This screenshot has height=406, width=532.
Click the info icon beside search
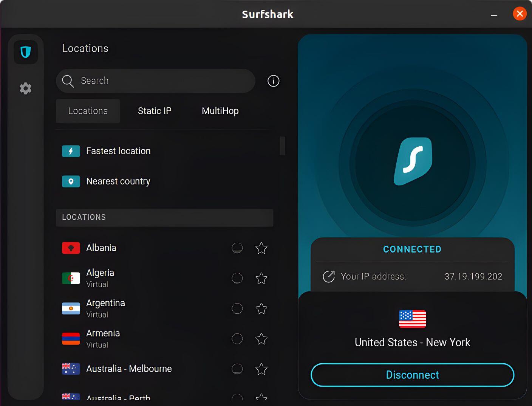point(273,81)
